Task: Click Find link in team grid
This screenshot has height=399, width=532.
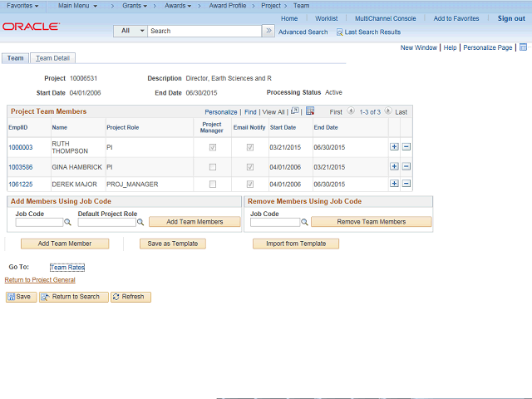Action: 250,112
